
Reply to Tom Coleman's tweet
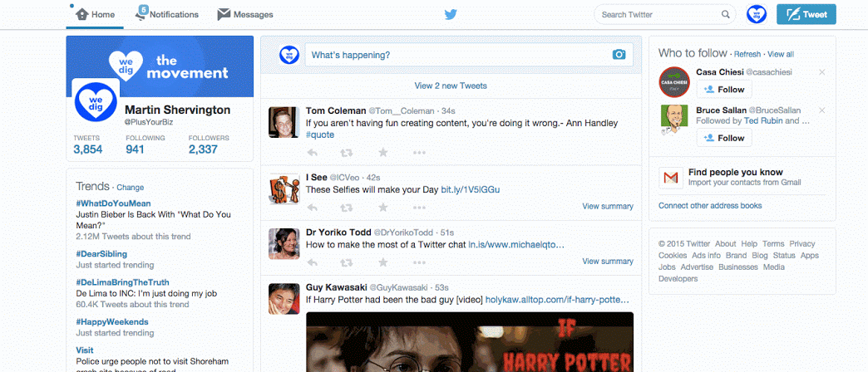coord(313,152)
